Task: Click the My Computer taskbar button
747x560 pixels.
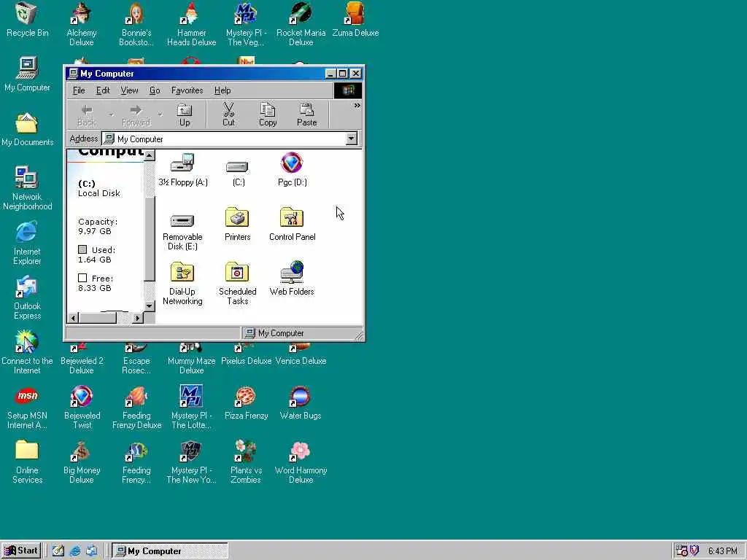Action: [171, 551]
